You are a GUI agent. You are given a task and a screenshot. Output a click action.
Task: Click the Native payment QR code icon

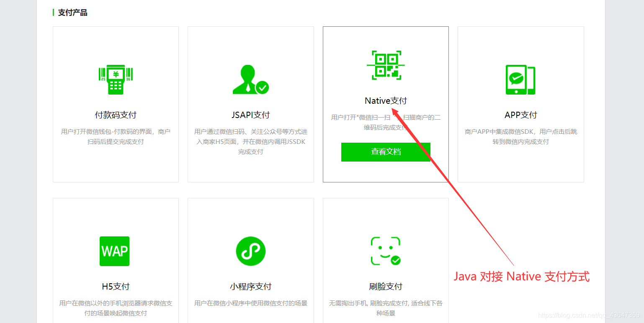point(386,65)
